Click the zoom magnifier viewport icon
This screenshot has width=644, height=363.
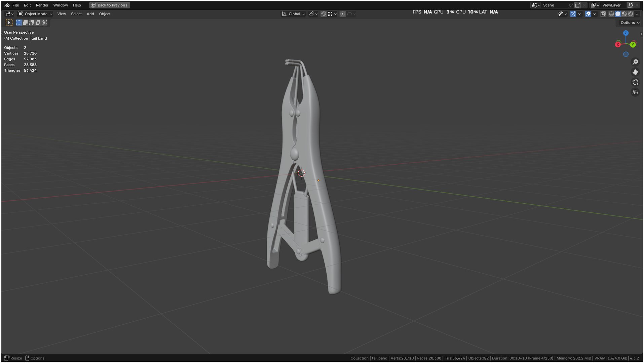pos(635,62)
